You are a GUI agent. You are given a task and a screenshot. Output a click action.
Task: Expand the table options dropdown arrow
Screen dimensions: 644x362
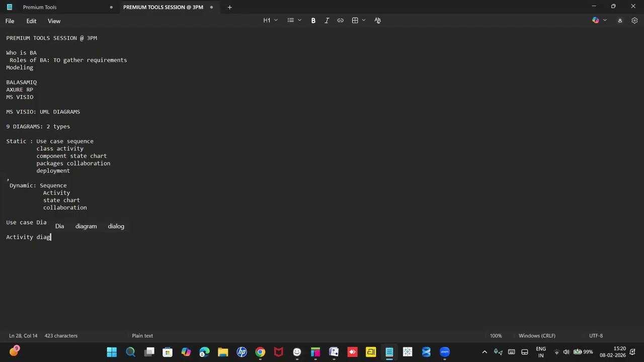tap(364, 21)
